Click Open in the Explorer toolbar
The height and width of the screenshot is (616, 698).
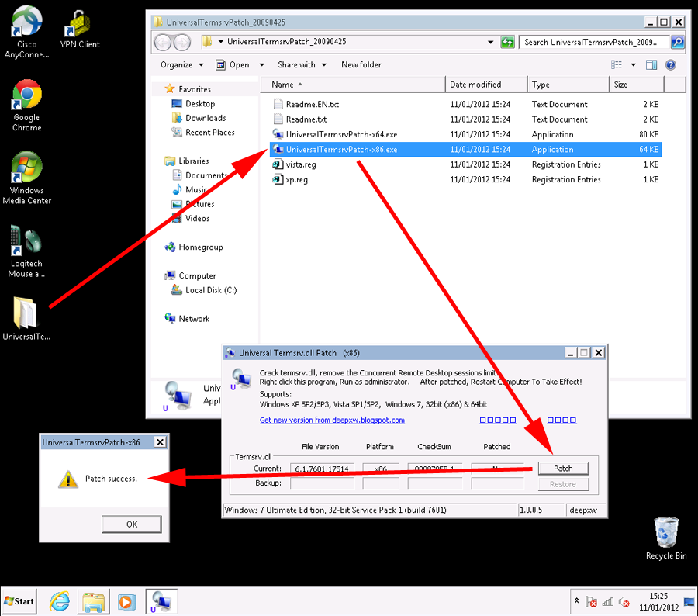(x=233, y=65)
